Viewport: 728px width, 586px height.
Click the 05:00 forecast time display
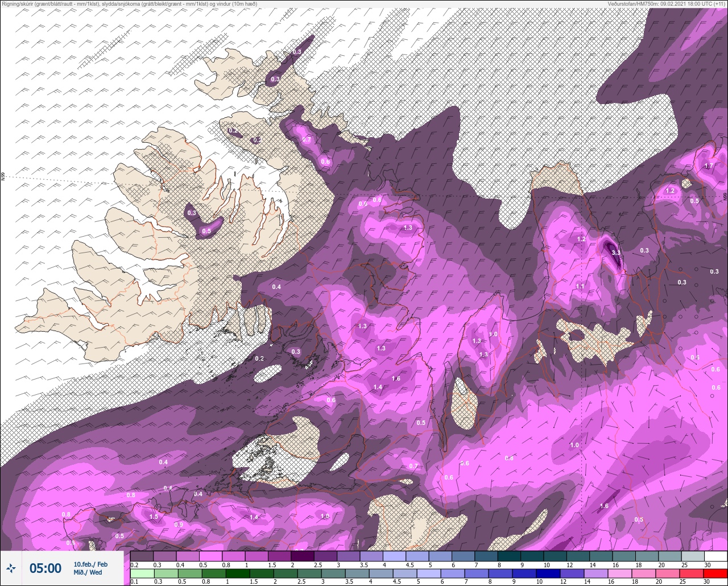pyautogui.click(x=45, y=568)
